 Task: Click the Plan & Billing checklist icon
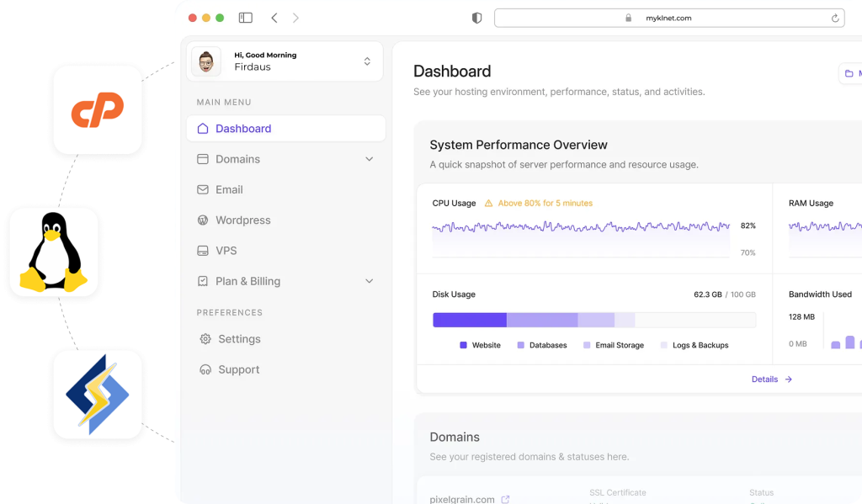coord(203,281)
